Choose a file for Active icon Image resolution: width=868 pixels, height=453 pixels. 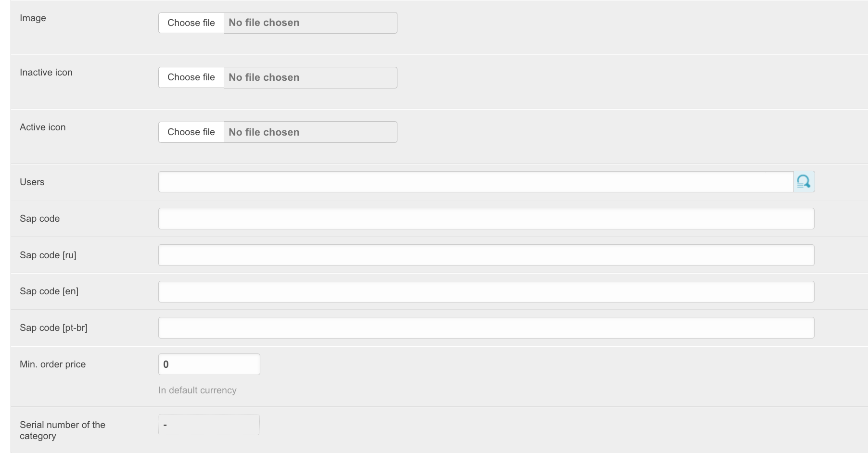coord(191,132)
